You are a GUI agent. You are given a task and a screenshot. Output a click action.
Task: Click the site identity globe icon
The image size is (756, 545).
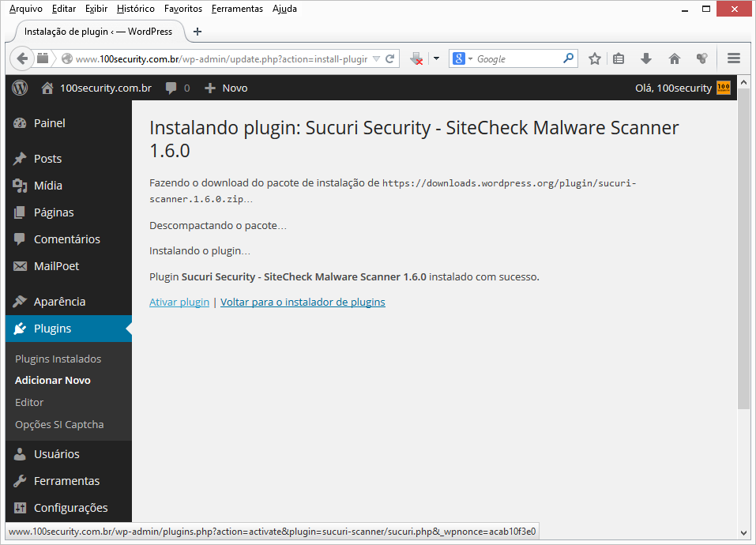point(67,58)
